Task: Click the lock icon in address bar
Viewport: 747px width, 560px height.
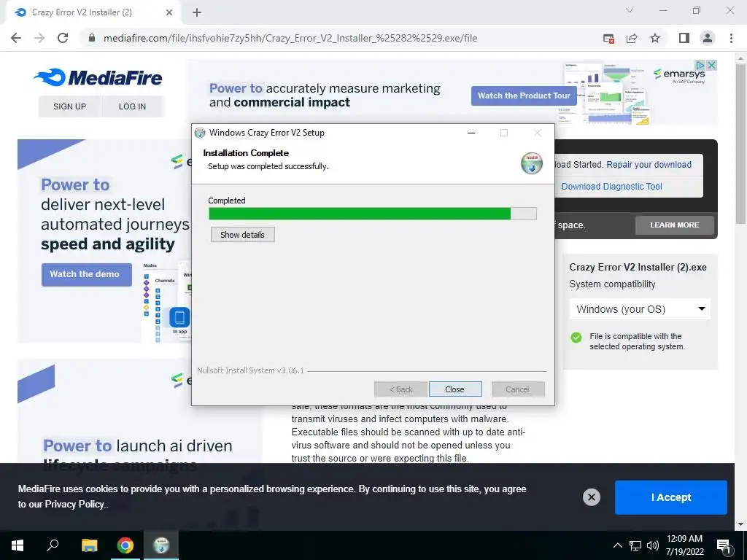Action: coord(92,38)
